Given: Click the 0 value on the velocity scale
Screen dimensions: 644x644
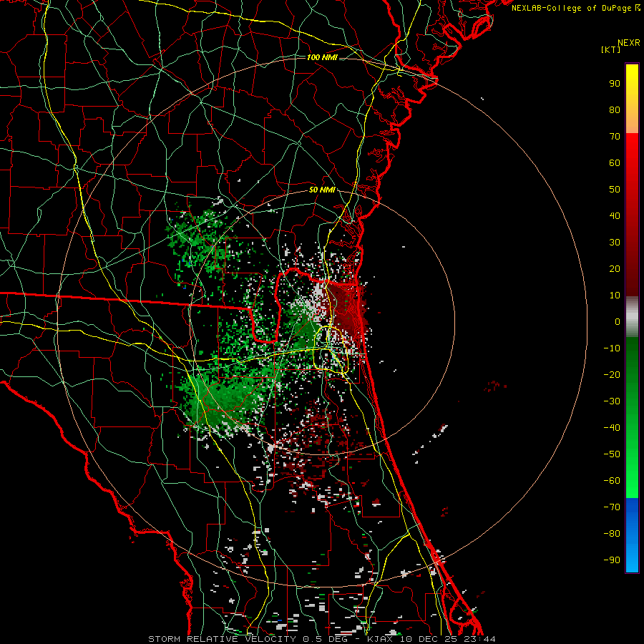Looking at the screenshot, I should [618, 321].
